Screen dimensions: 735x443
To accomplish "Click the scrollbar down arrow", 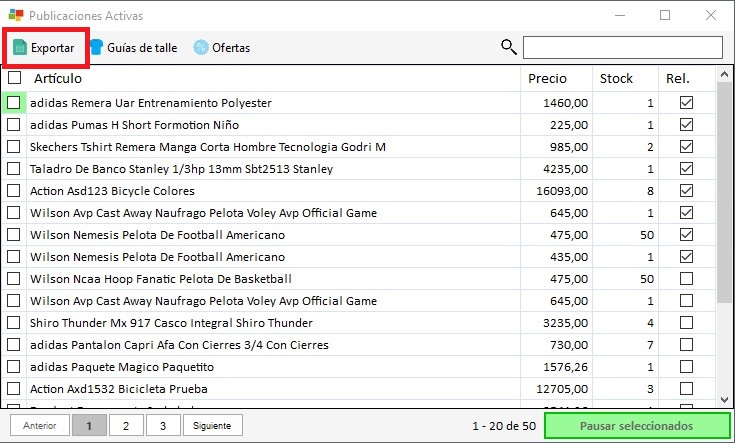I will (x=725, y=400).
